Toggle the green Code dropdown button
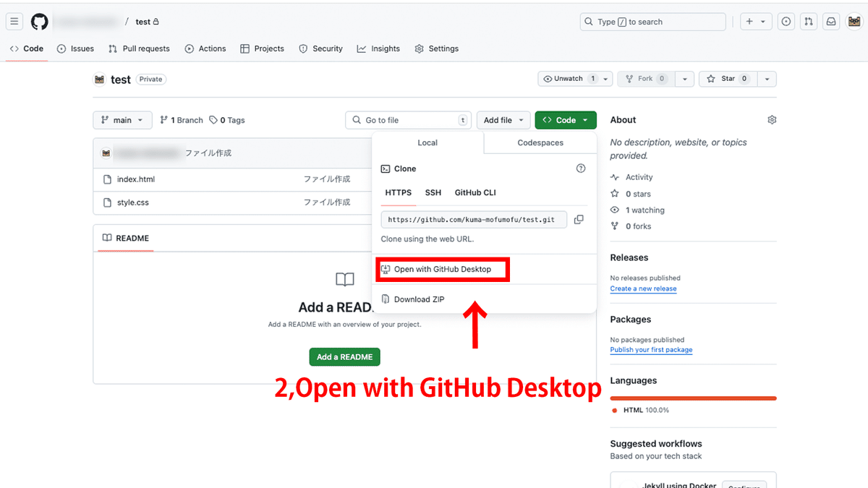The height and width of the screenshot is (488, 868). coord(566,120)
